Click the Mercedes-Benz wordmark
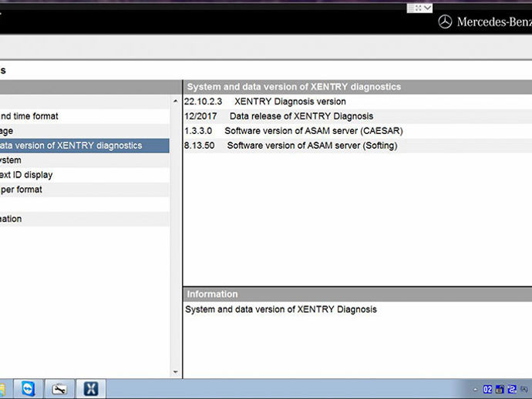532x399 pixels. tap(494, 22)
